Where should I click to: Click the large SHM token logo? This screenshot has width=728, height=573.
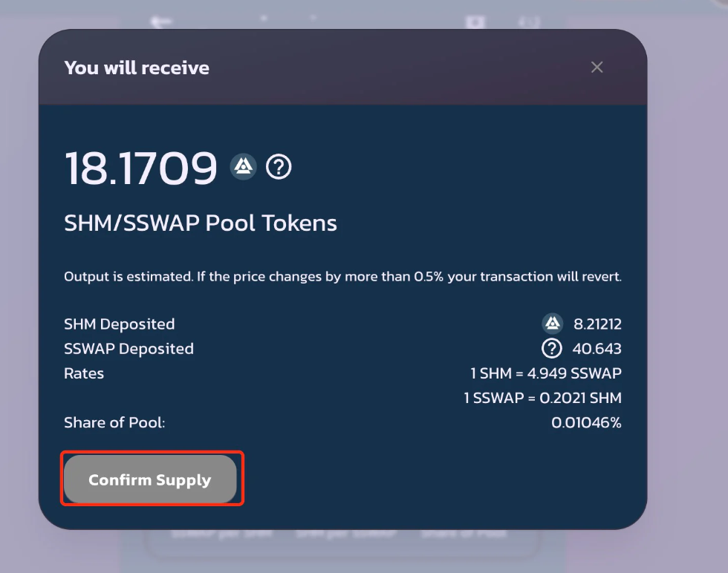(x=243, y=167)
